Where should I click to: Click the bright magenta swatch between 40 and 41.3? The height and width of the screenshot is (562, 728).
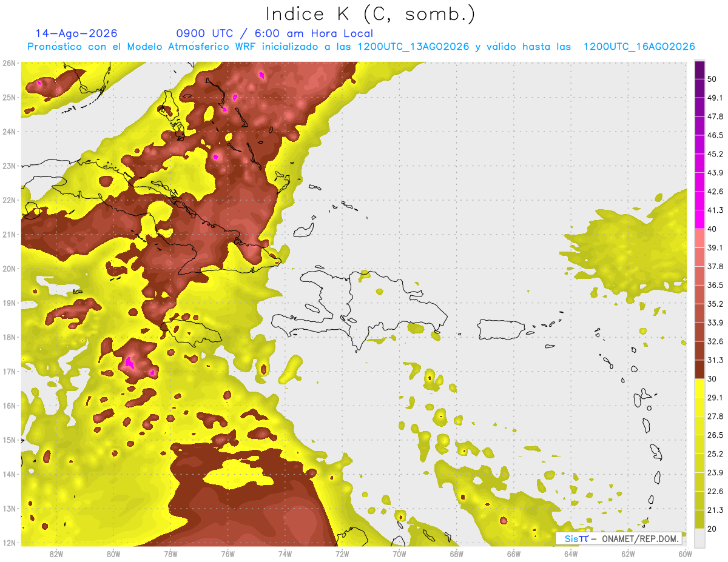coord(699,219)
